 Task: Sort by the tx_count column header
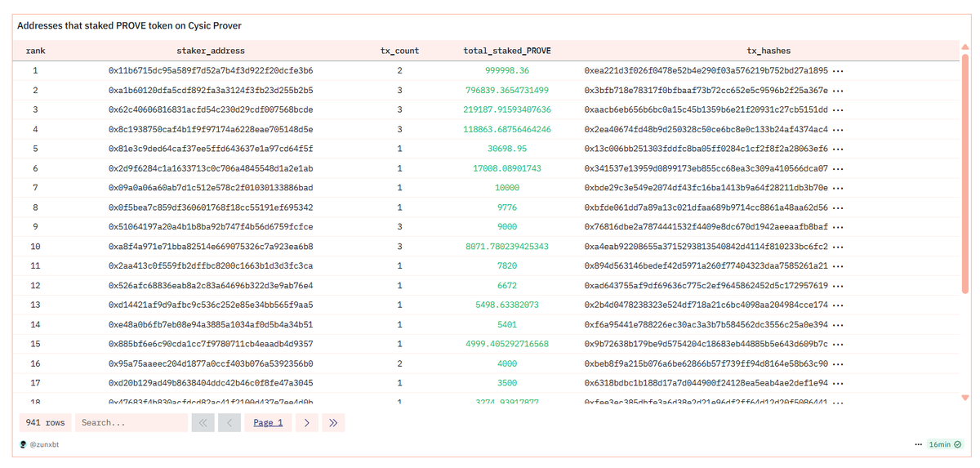tap(400, 51)
